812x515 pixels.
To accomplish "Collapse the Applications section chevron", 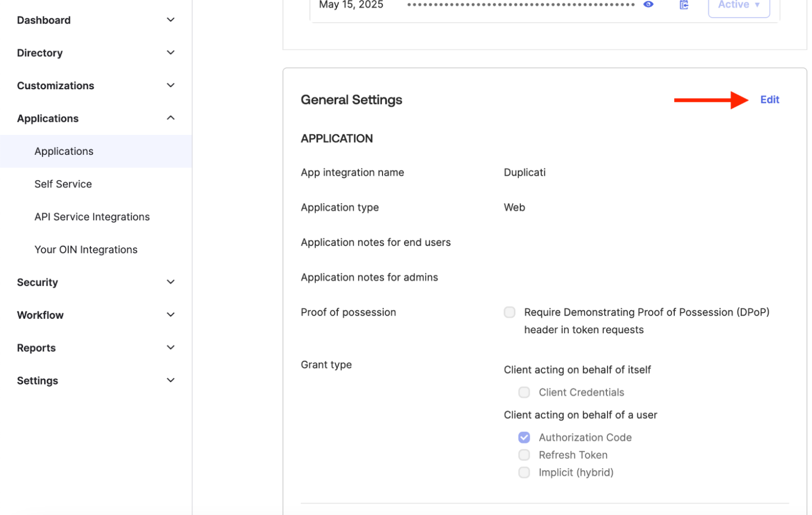I will [171, 118].
